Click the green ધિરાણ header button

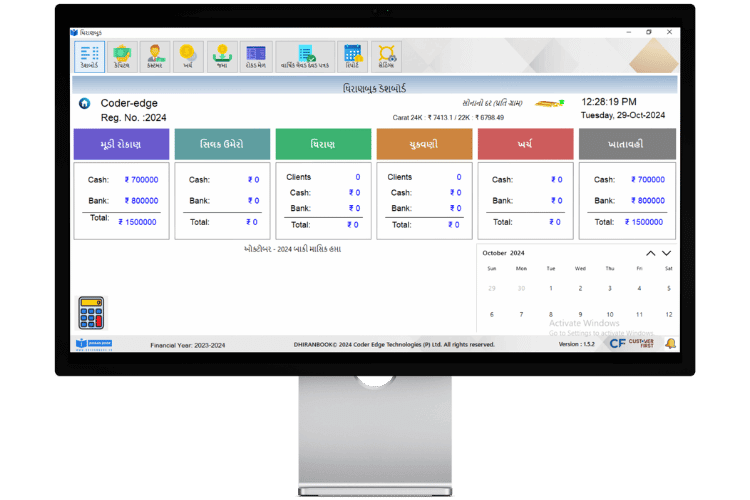(322, 143)
